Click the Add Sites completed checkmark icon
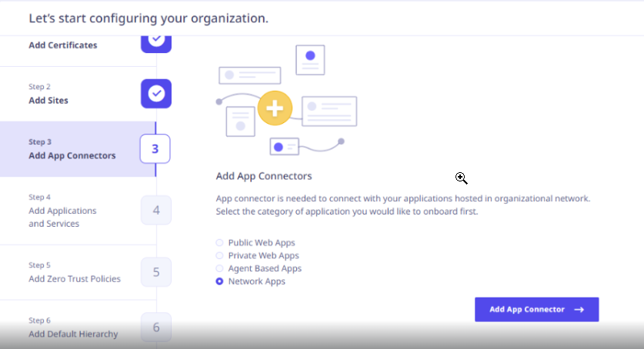 156,94
